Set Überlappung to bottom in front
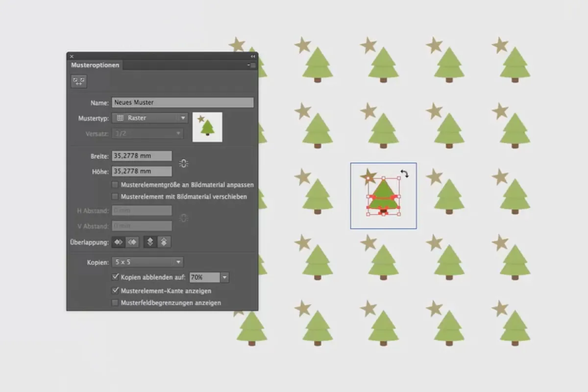 coord(165,242)
